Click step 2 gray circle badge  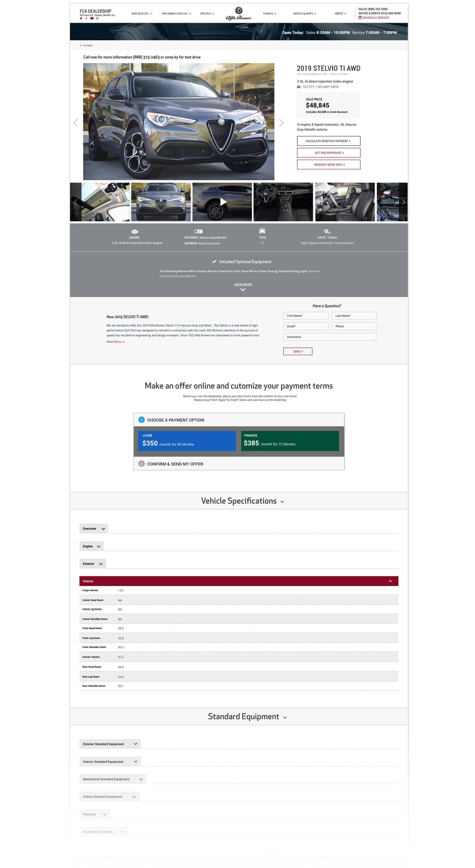point(141,464)
